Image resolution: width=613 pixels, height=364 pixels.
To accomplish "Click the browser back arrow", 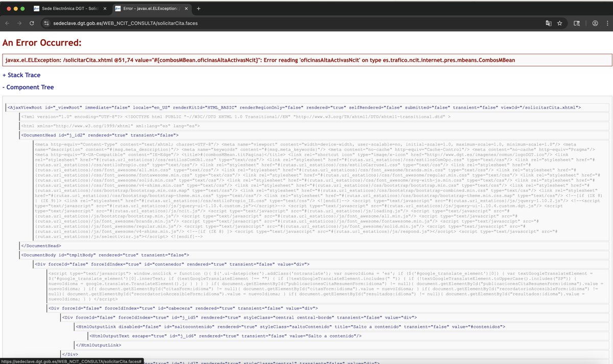I will coord(7,23).
